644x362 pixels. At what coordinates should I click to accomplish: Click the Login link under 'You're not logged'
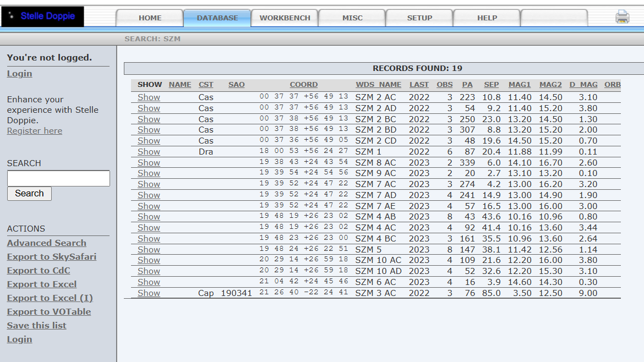[x=19, y=74]
